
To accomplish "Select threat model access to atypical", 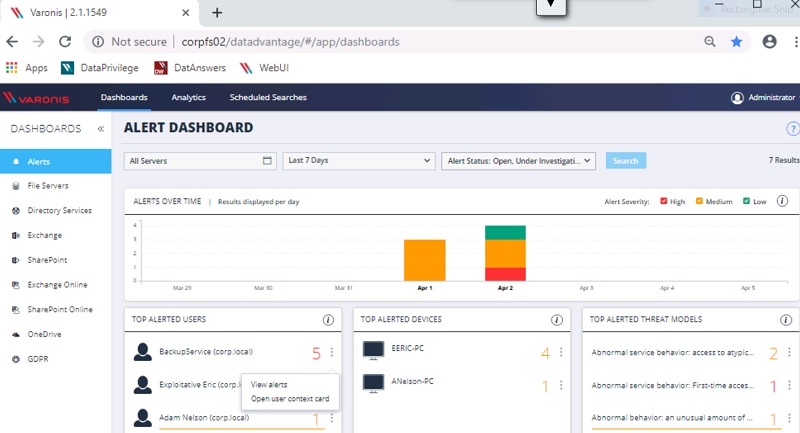I will [x=672, y=352].
